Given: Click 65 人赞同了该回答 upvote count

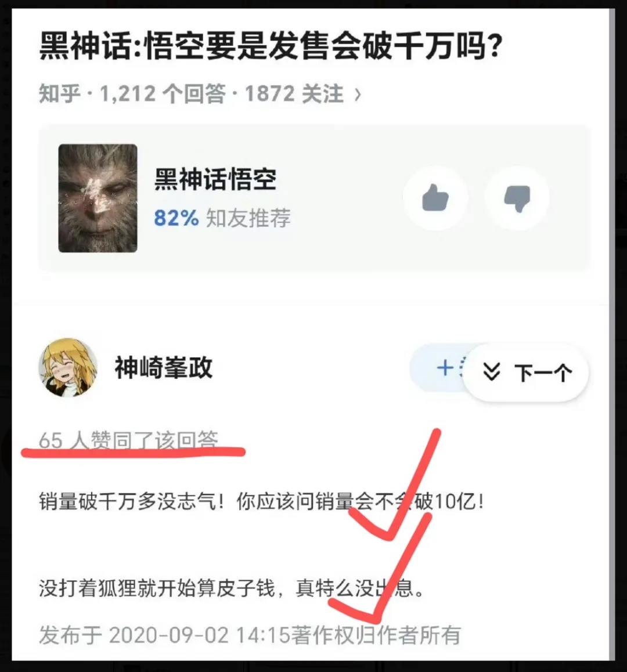Looking at the screenshot, I should pos(128,440).
